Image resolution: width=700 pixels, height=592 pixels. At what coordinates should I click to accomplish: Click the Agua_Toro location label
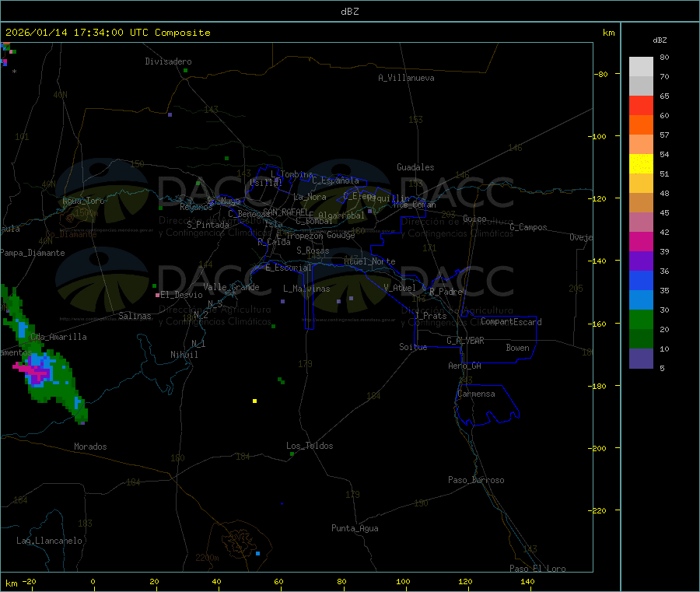click(83, 201)
